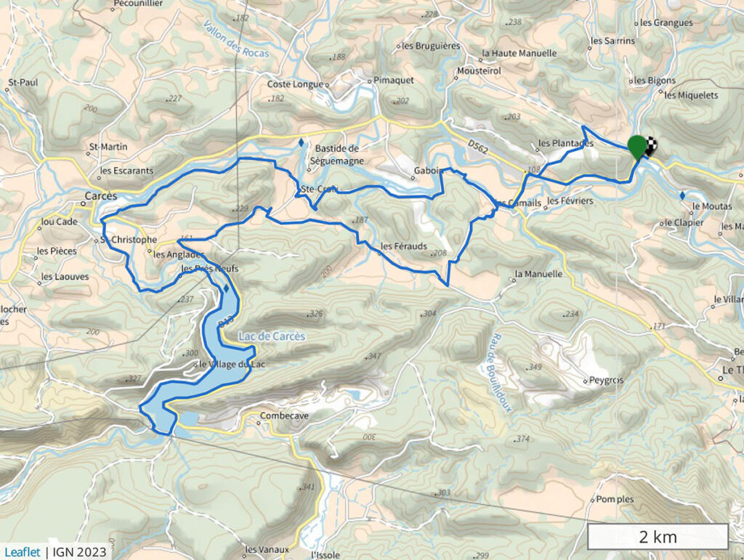Click the green start location pin

[636, 147]
